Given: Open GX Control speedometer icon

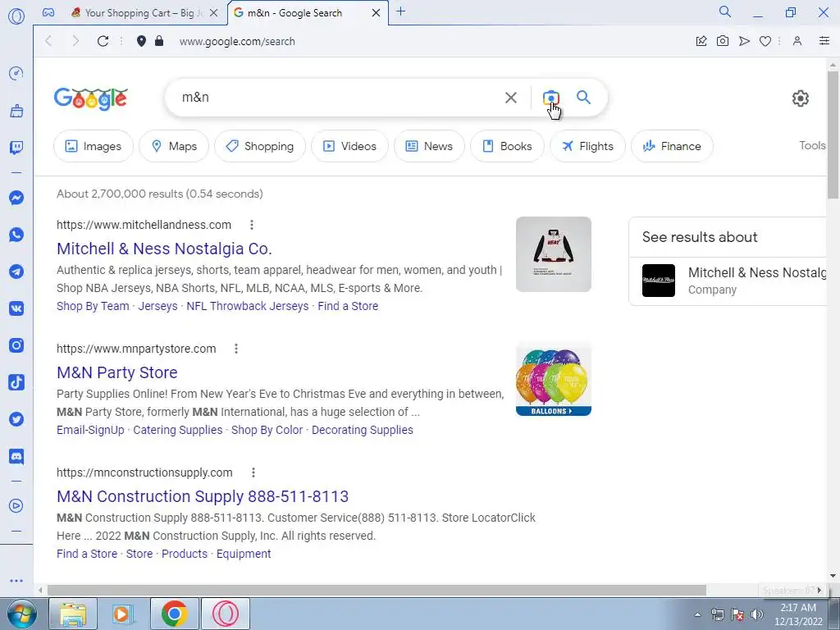Looking at the screenshot, I should tap(16, 73).
